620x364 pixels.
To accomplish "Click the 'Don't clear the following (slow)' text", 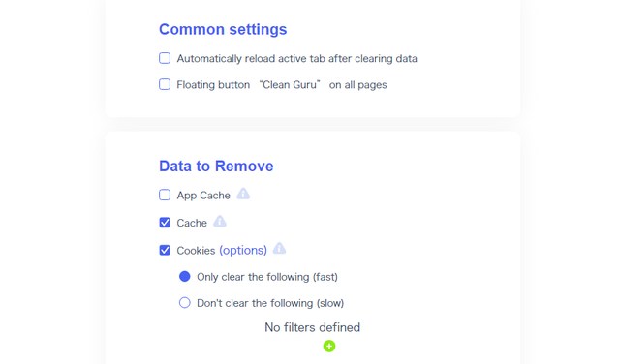I will click(x=270, y=303).
